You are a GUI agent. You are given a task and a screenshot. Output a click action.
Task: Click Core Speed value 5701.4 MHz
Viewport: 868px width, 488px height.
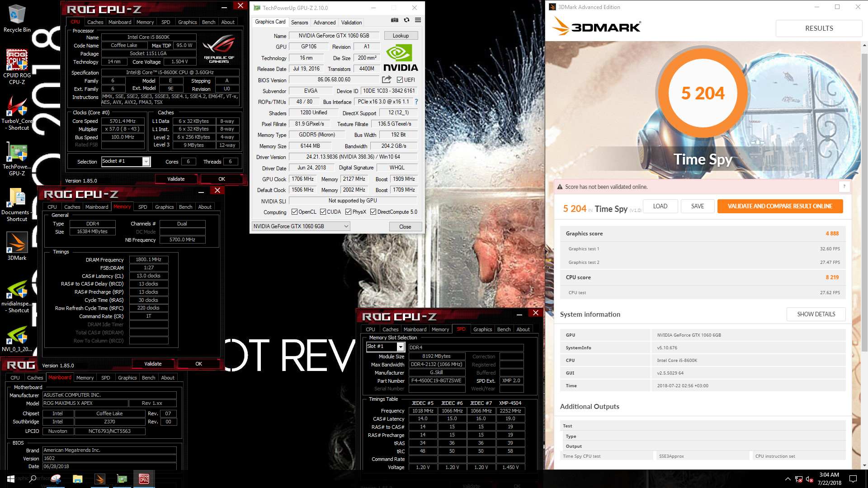point(123,121)
